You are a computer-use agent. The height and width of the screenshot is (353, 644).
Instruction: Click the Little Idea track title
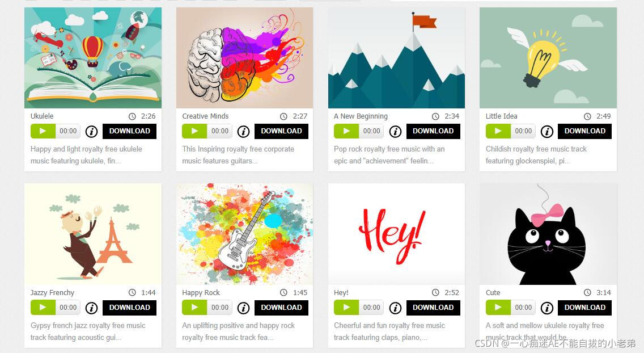(x=501, y=116)
